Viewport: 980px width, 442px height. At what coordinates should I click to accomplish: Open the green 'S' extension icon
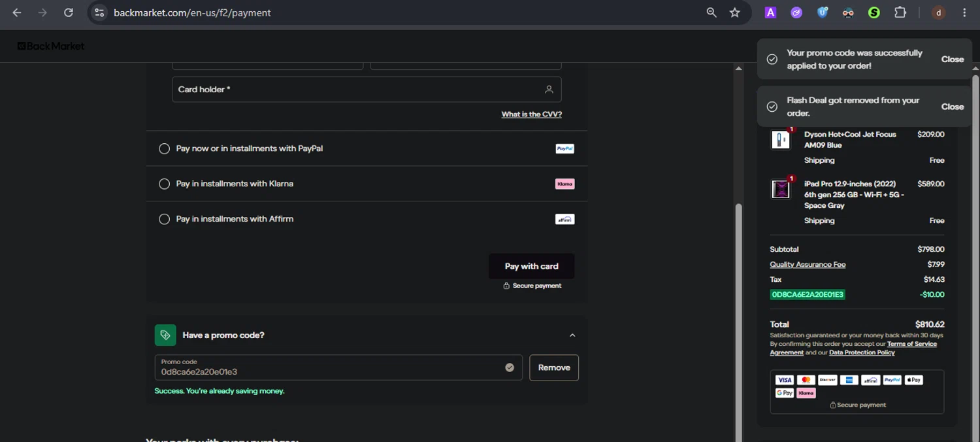pos(874,12)
